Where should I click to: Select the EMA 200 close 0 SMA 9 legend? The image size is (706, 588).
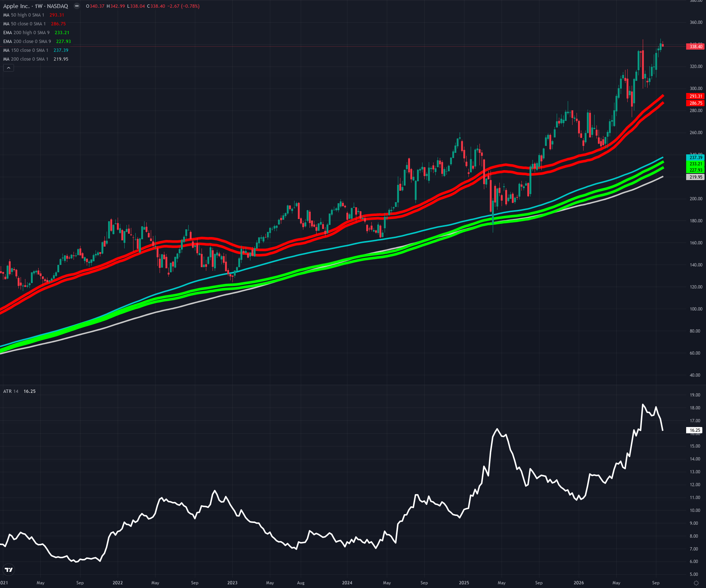click(x=27, y=42)
